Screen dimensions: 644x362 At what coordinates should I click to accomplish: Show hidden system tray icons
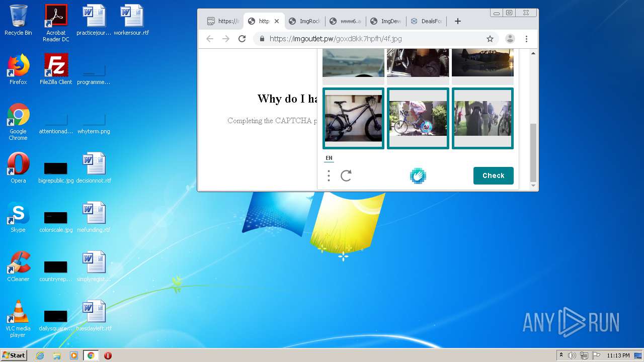[x=561, y=355]
